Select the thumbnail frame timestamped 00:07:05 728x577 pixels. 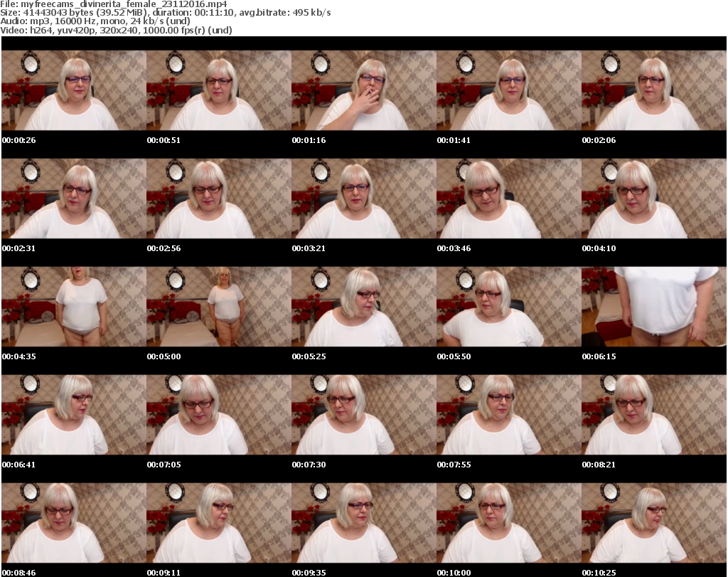[219, 415]
